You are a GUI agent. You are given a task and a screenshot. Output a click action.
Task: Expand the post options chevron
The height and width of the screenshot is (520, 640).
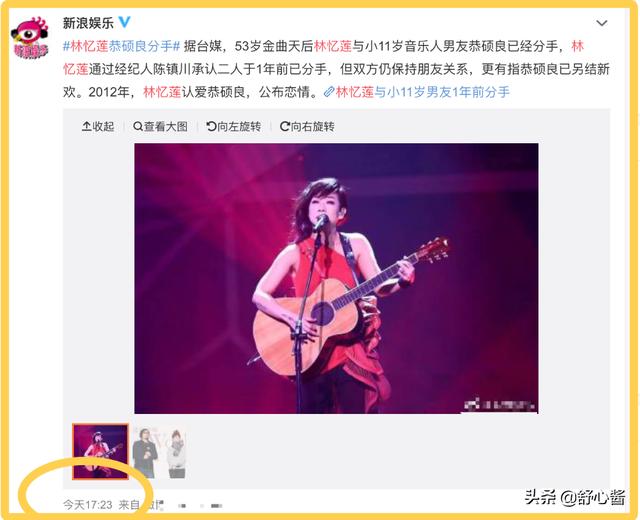coord(602,23)
